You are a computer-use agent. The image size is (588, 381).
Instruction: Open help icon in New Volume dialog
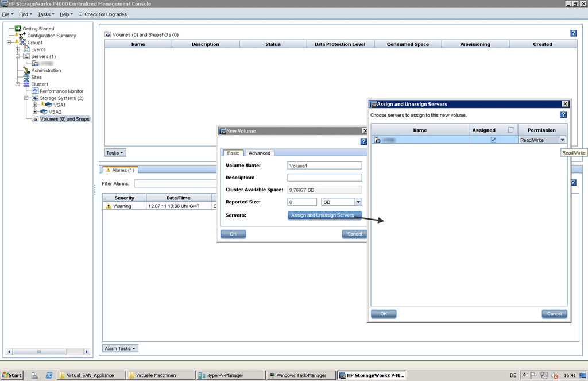point(363,141)
